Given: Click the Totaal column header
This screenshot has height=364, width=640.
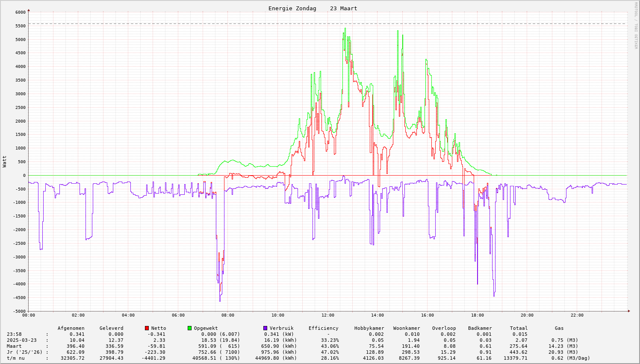Looking at the screenshot, I should pyautogui.click(x=519, y=328).
